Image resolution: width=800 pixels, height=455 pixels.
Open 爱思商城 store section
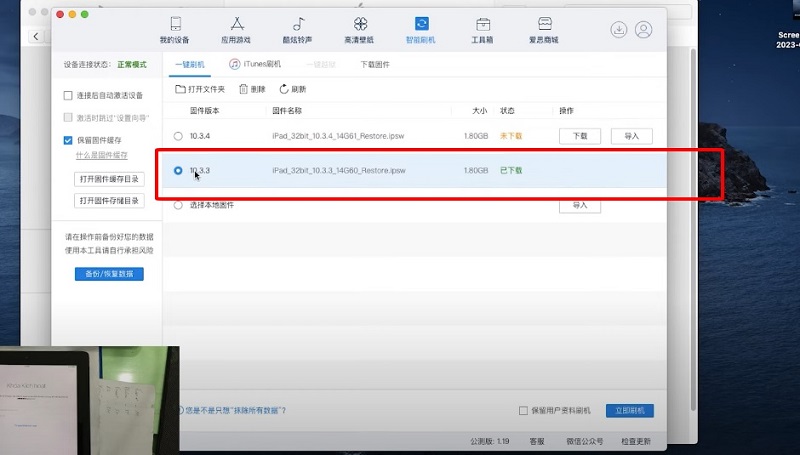pyautogui.click(x=544, y=30)
